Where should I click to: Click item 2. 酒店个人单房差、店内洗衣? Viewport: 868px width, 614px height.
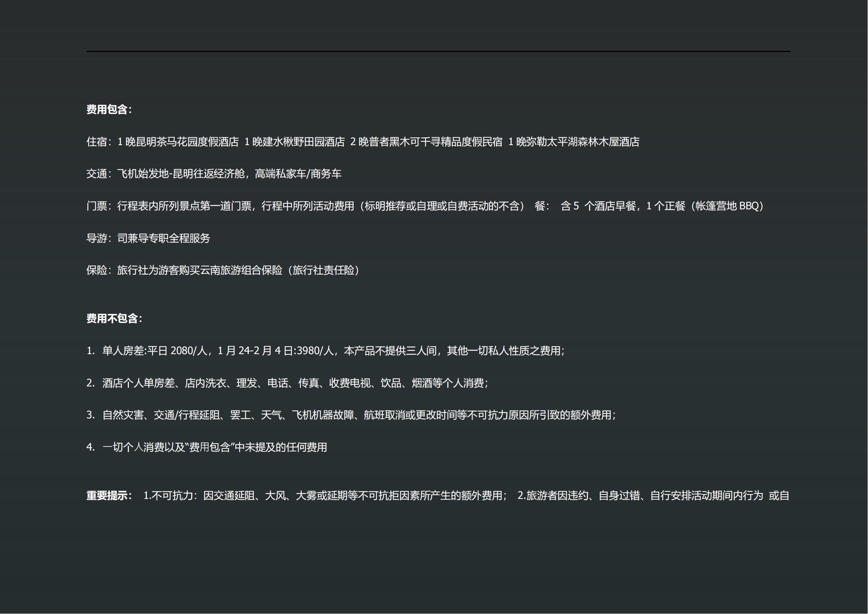(x=287, y=383)
